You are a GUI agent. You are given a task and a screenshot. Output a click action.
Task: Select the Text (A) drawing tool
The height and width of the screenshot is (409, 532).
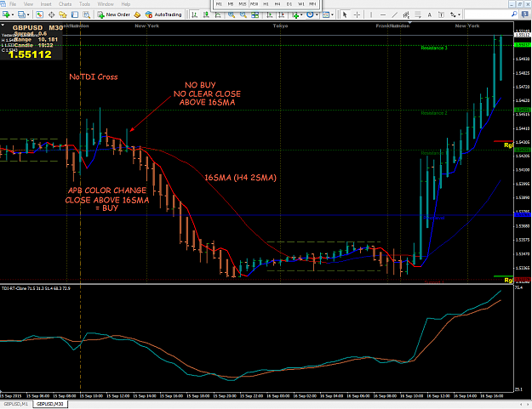(x=429, y=14)
